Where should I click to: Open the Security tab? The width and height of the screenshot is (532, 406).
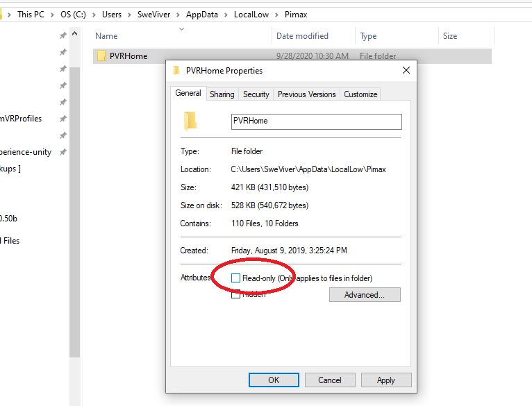tap(256, 94)
